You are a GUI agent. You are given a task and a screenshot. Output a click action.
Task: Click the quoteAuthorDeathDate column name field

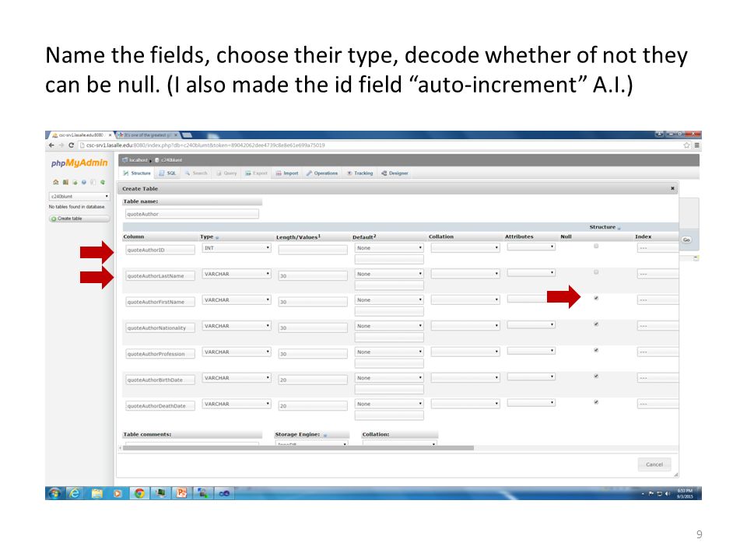160,406
